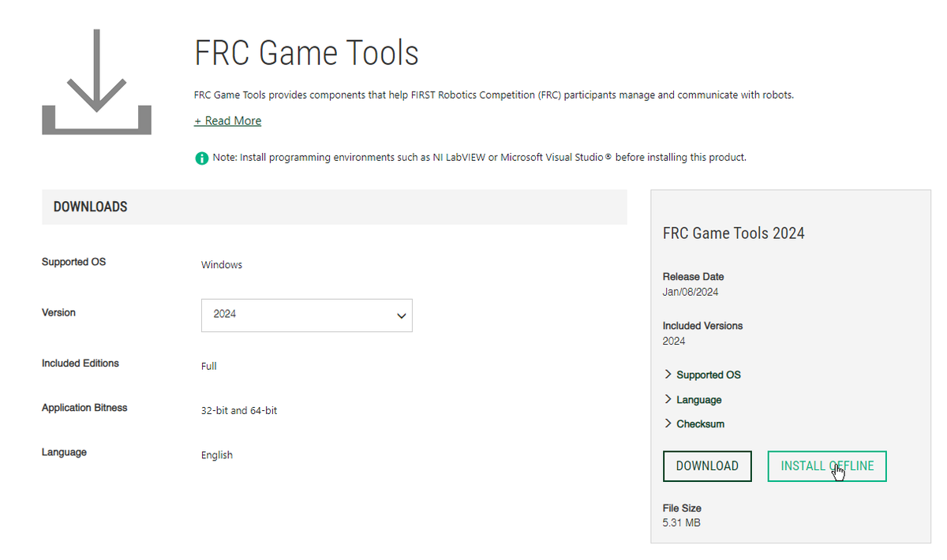Screen dimensions: 947x560
Task: Click the DOWNLOAD button
Action: [x=707, y=466]
